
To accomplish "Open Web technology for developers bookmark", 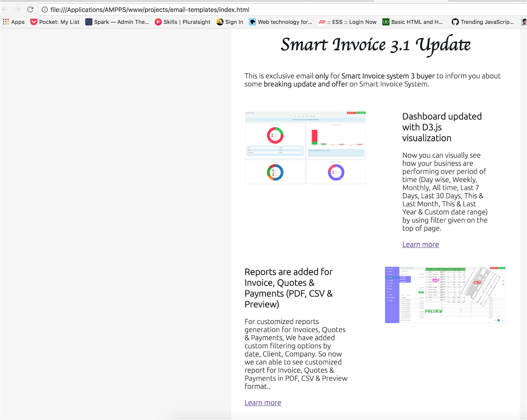I will (x=281, y=22).
